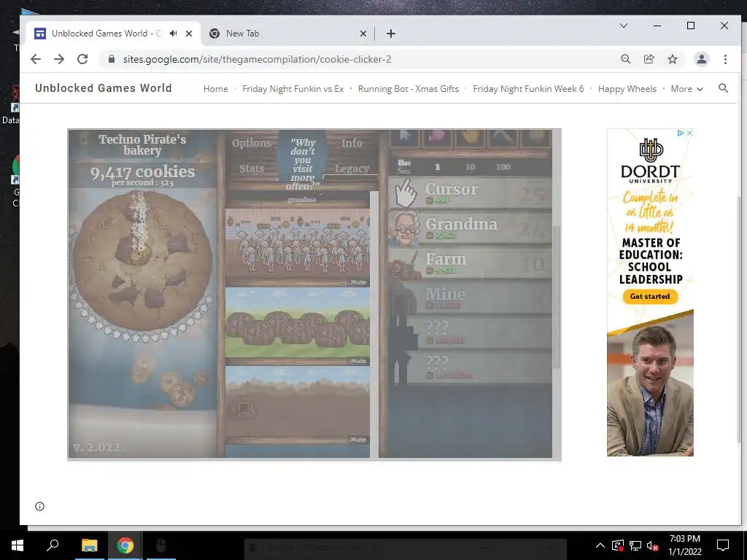Click the big chocolate chip cookie
The width and height of the screenshot is (747, 560).
pyautogui.click(x=142, y=261)
